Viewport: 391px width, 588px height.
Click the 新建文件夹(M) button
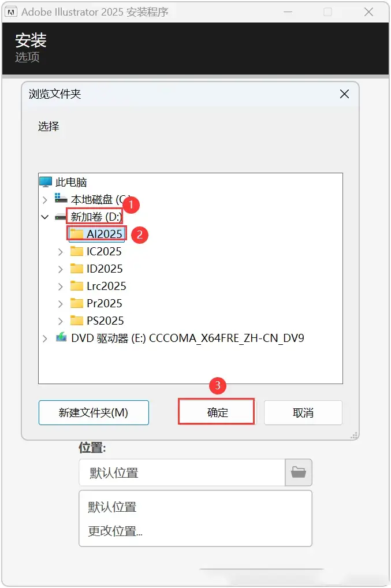tap(94, 412)
